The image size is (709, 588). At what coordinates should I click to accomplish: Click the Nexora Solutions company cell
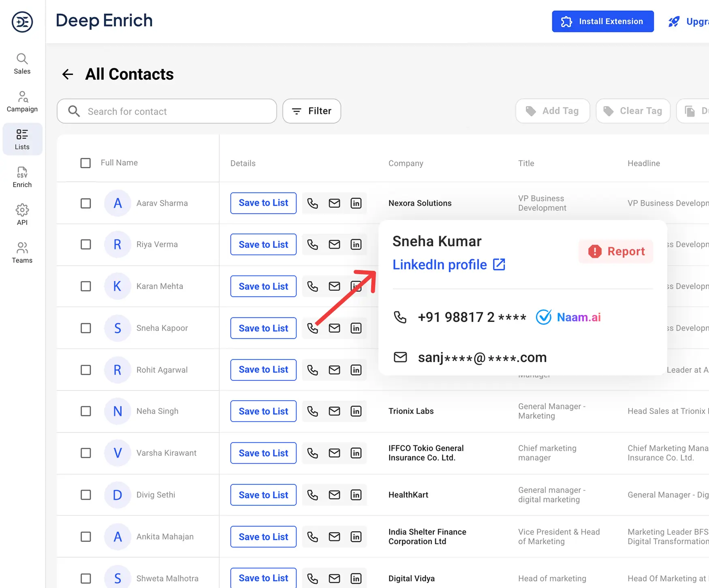click(x=420, y=203)
